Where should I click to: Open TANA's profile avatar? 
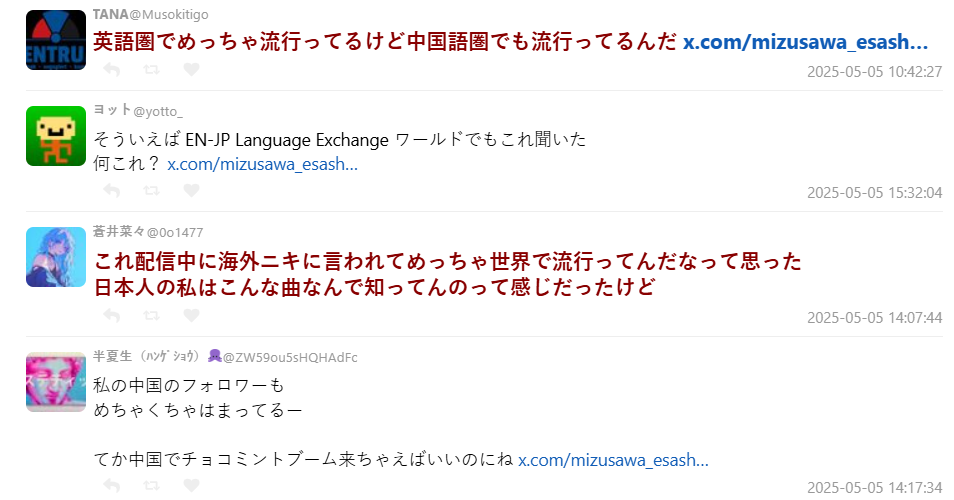click(x=56, y=40)
